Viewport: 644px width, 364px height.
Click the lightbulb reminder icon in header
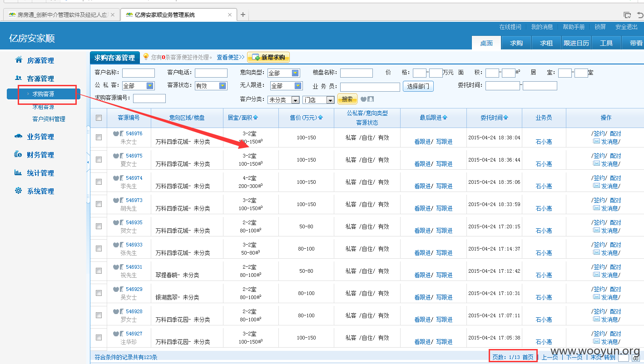[146, 57]
